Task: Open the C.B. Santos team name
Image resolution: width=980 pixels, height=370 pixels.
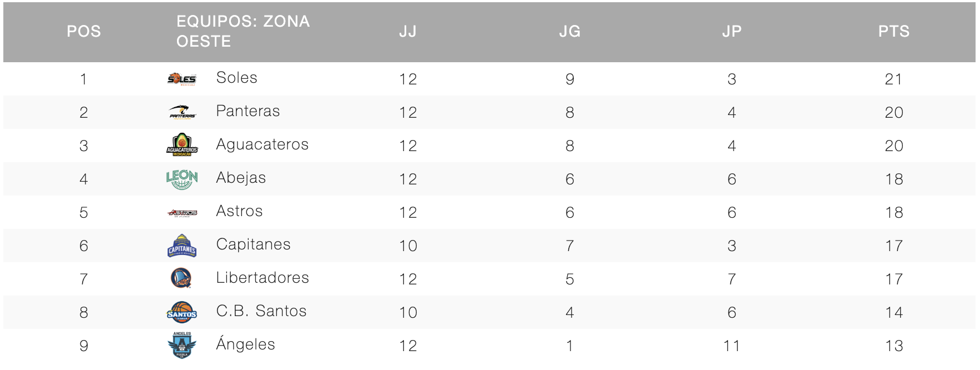Action: point(261,311)
